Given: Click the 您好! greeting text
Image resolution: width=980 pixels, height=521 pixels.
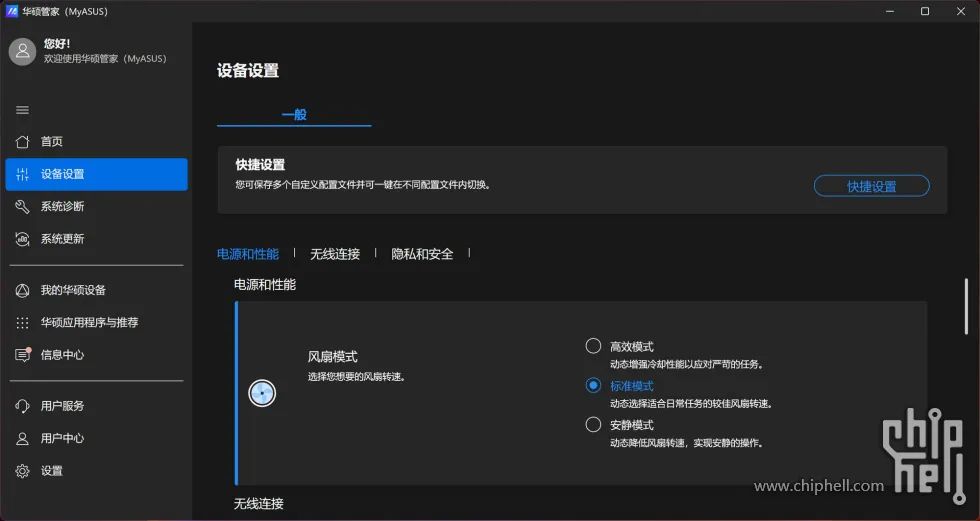Looking at the screenshot, I should (57, 44).
